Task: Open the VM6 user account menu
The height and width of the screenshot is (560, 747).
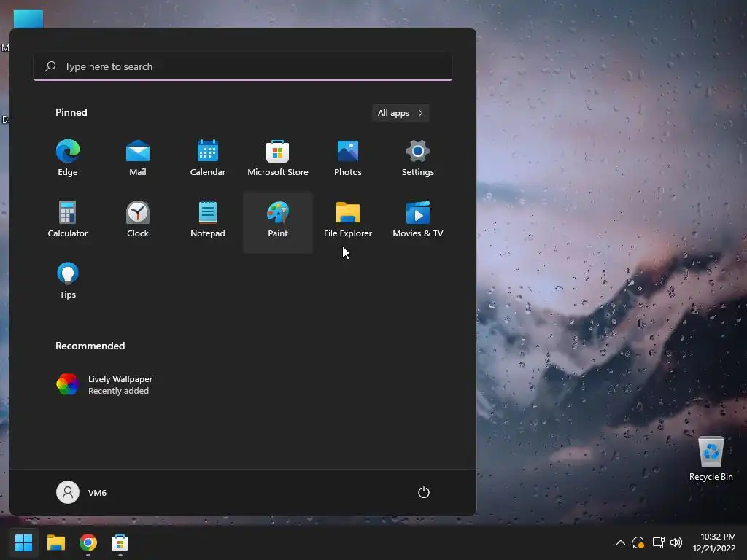Action: [82, 492]
